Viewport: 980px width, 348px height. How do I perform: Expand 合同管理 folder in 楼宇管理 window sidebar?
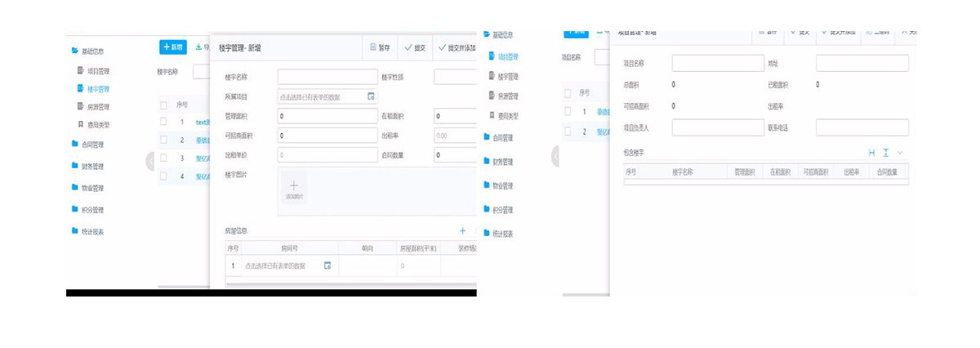87,145
